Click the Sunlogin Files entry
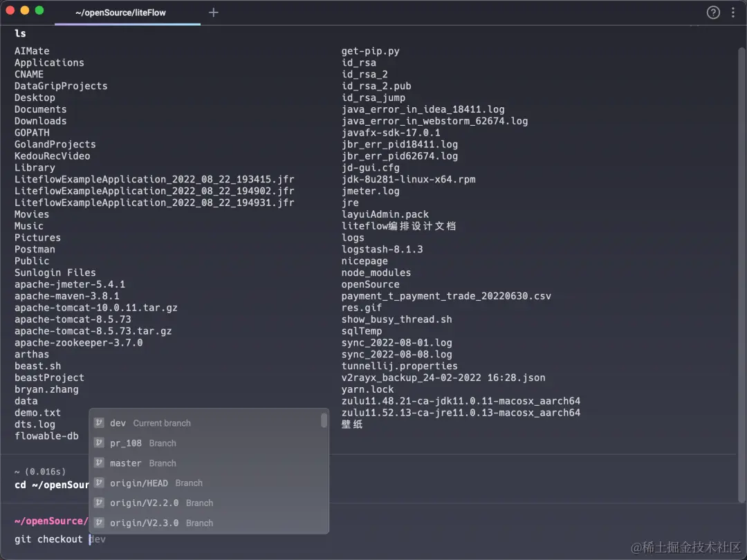747x560 pixels. coord(55,272)
